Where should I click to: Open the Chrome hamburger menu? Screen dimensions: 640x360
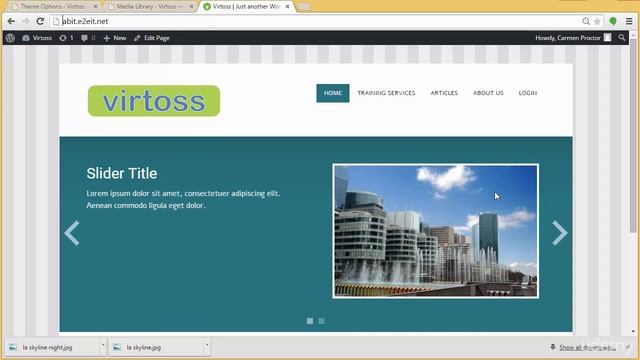tap(629, 21)
